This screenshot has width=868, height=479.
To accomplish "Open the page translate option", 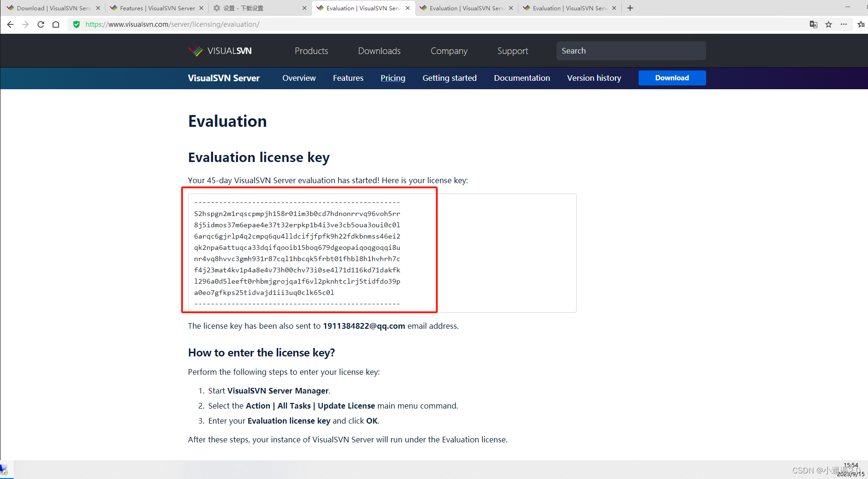I will click(814, 24).
